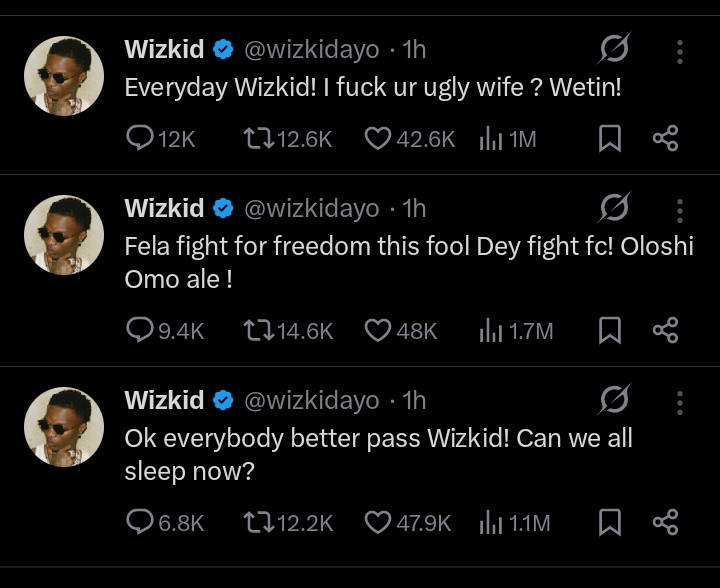
Task: Open Grok icon on the third tweet
Action: [614, 399]
